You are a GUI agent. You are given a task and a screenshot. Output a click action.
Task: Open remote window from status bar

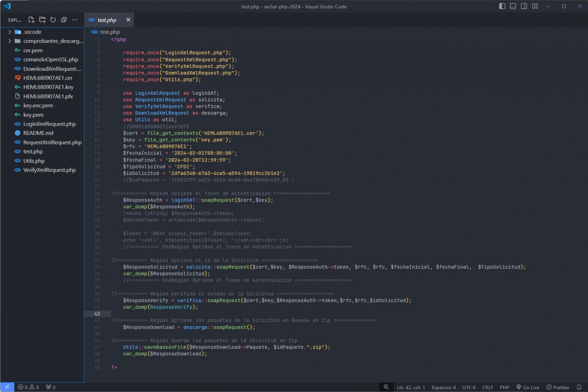click(7, 387)
